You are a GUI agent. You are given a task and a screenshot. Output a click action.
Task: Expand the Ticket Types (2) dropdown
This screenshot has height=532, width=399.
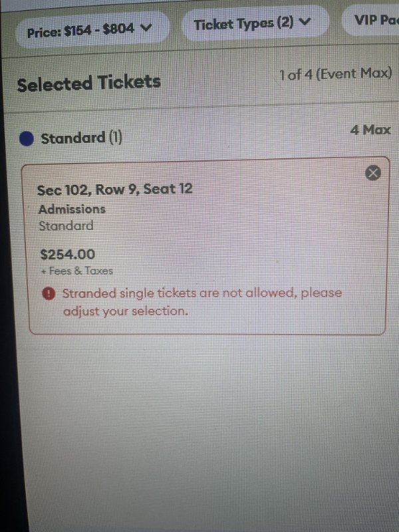(252, 24)
